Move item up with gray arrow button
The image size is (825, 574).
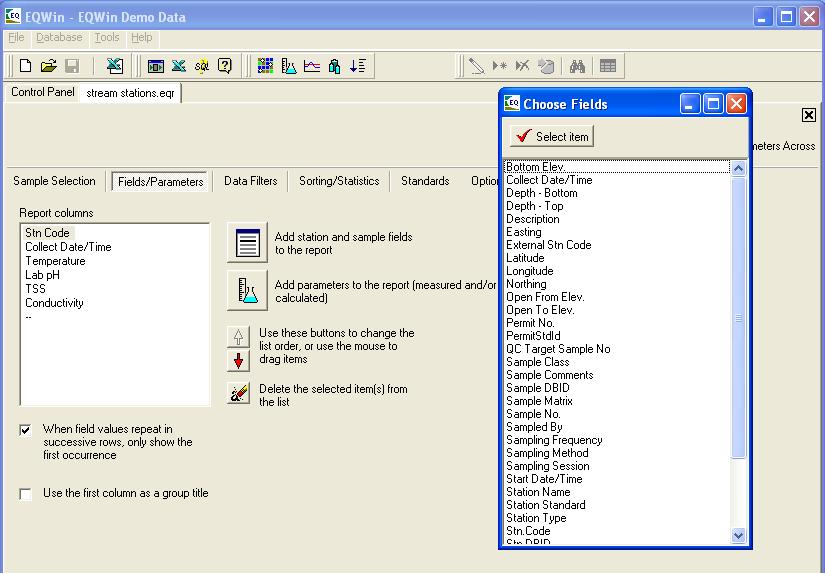[x=238, y=337]
